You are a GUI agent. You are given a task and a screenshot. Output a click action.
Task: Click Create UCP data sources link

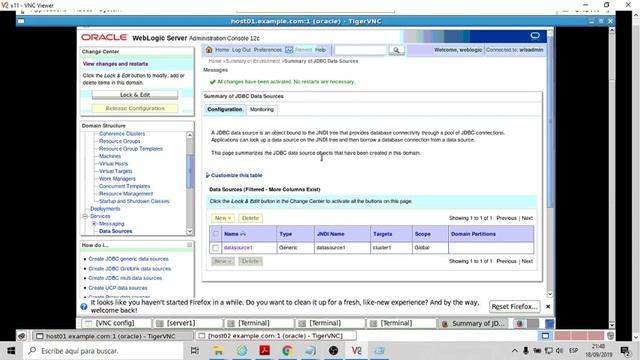118,288
